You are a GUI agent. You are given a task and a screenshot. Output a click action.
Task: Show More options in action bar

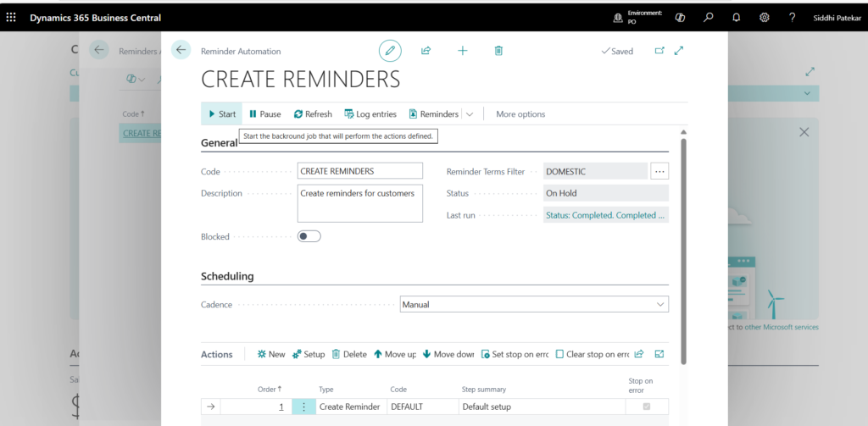520,114
